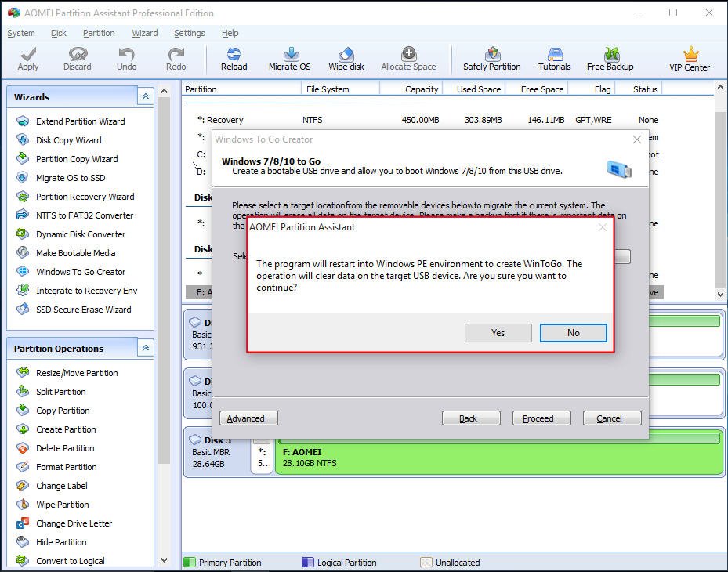728x572 pixels.
Task: Open Migrate OS from toolbar
Action: [290, 59]
